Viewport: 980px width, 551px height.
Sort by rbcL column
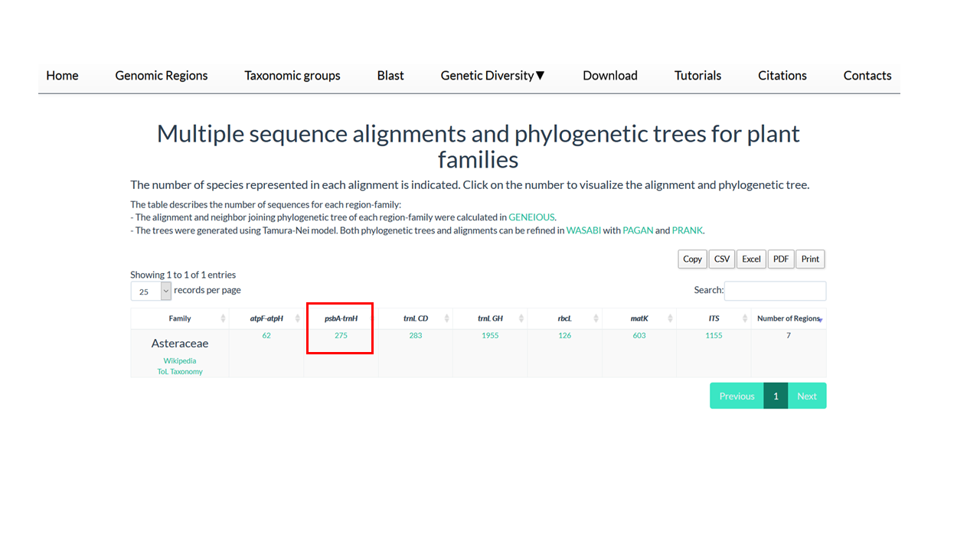[564, 318]
